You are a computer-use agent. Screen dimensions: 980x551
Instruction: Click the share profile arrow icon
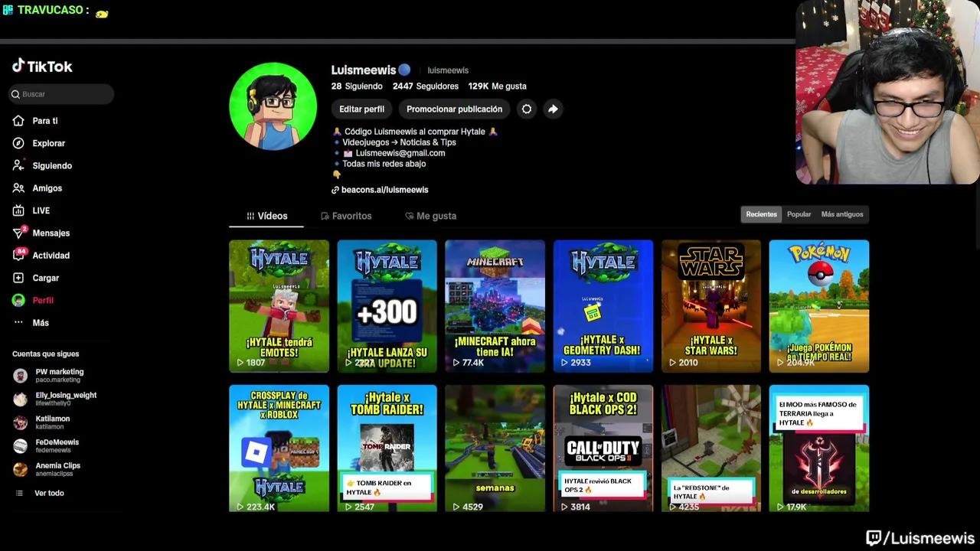point(553,109)
